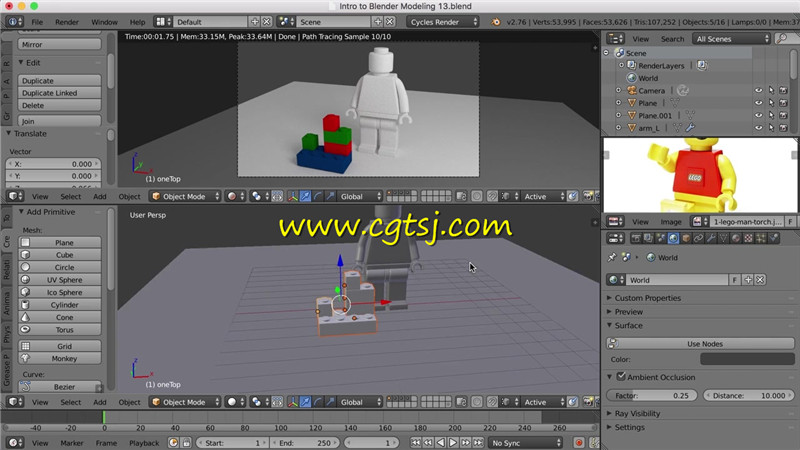Click the Ambient Occlusion Factor slider
The height and width of the screenshot is (450, 800).
tap(653, 395)
